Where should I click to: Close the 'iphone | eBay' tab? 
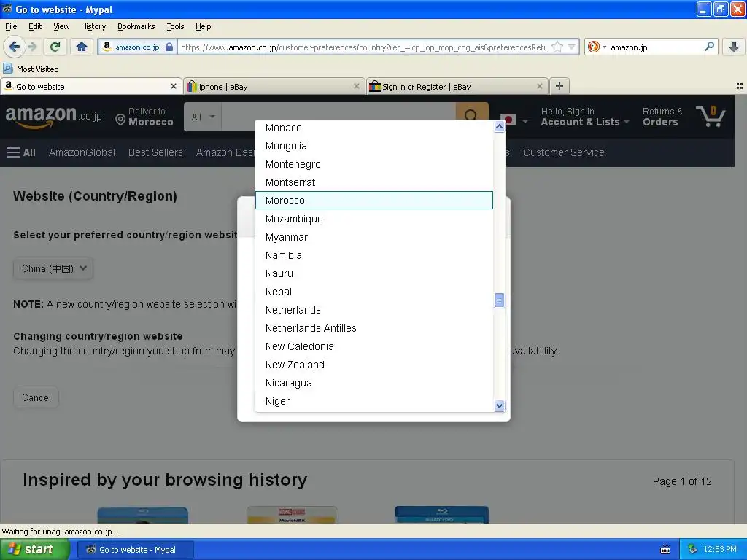pos(356,86)
